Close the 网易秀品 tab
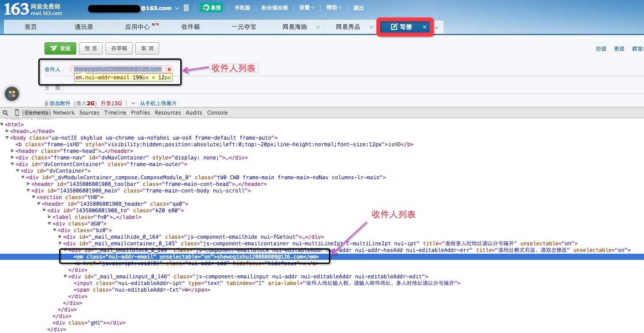 (371, 27)
